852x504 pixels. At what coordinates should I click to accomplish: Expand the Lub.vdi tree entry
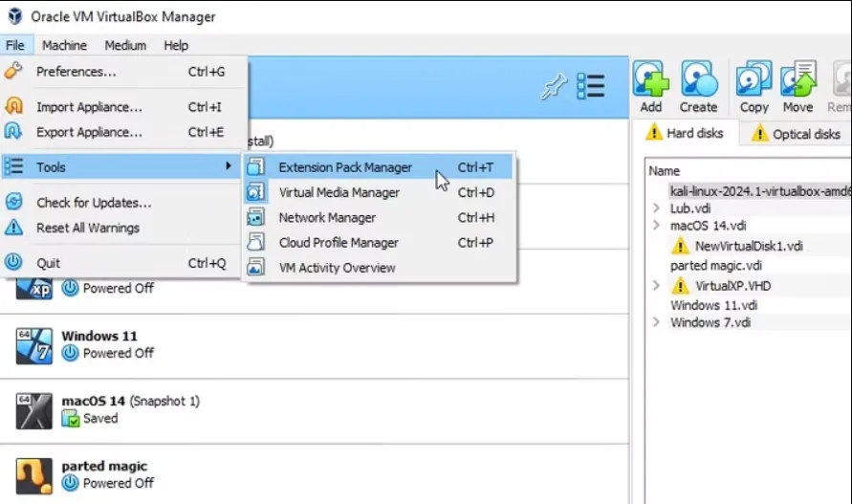656,208
